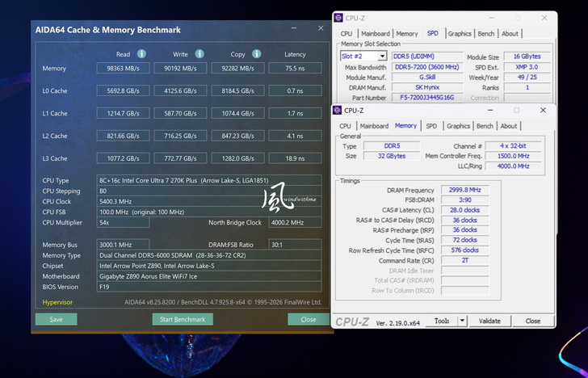The height and width of the screenshot is (378, 588).
Task: Open the Bench tab in the Timings window
Action: point(485,126)
